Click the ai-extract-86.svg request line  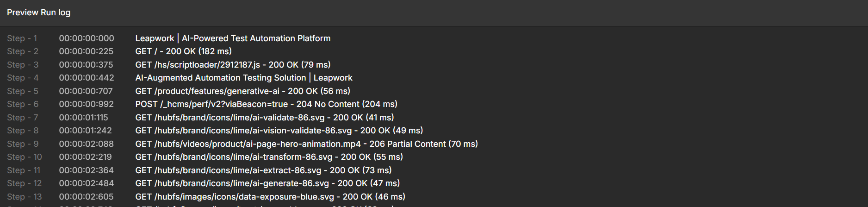point(263,170)
